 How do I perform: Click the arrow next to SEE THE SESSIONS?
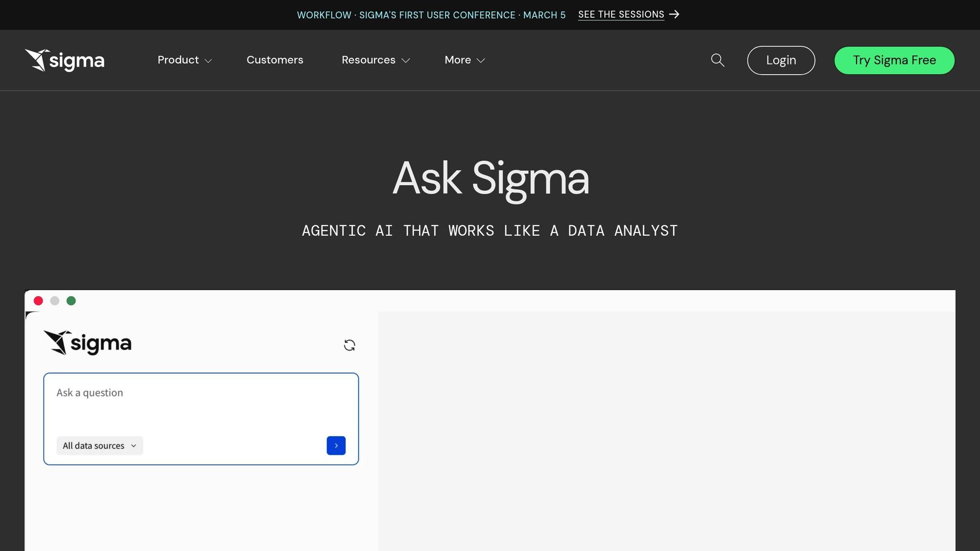676,14
